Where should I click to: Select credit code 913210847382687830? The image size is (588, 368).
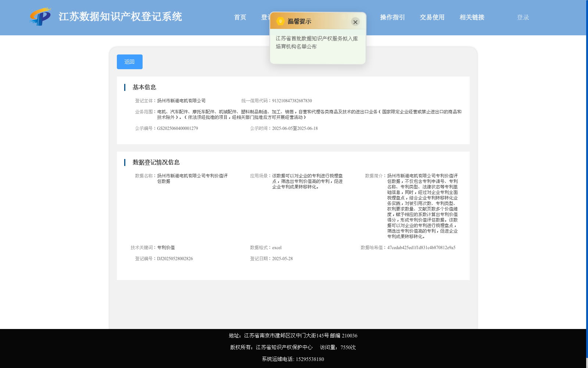pyautogui.click(x=292, y=101)
